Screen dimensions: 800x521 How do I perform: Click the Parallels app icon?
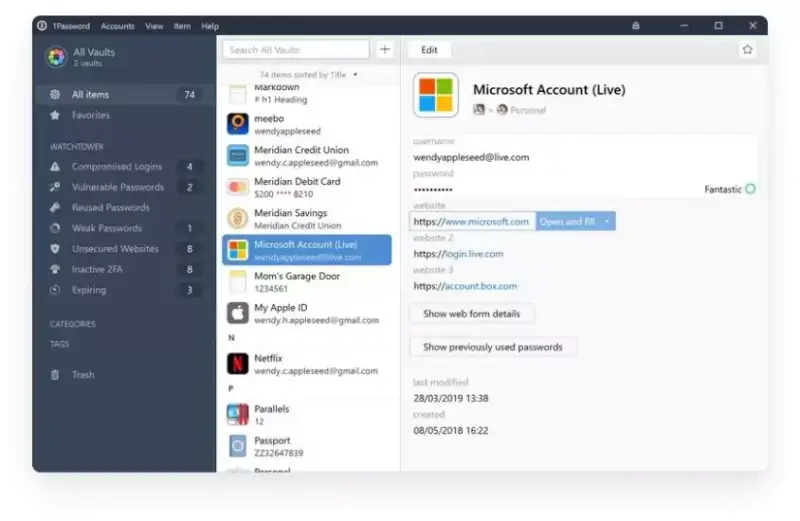pyautogui.click(x=237, y=414)
